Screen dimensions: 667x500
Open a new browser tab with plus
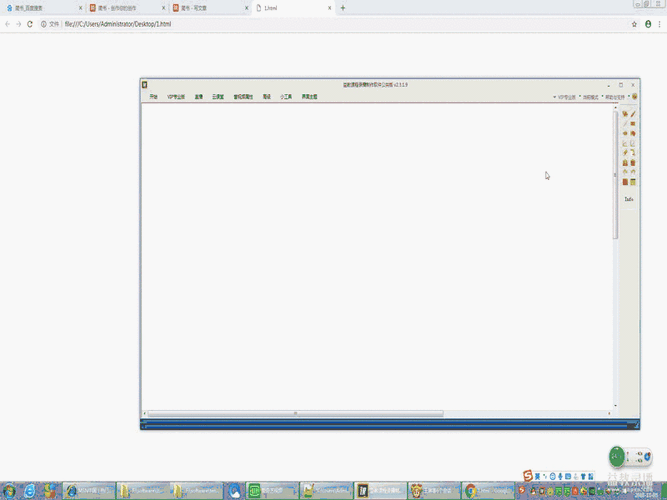tap(343, 8)
